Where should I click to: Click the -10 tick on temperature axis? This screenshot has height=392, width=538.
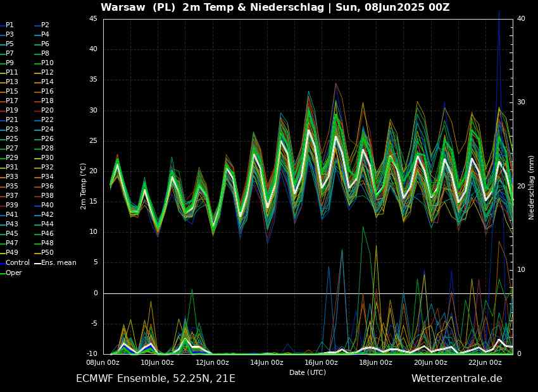[x=92, y=353]
